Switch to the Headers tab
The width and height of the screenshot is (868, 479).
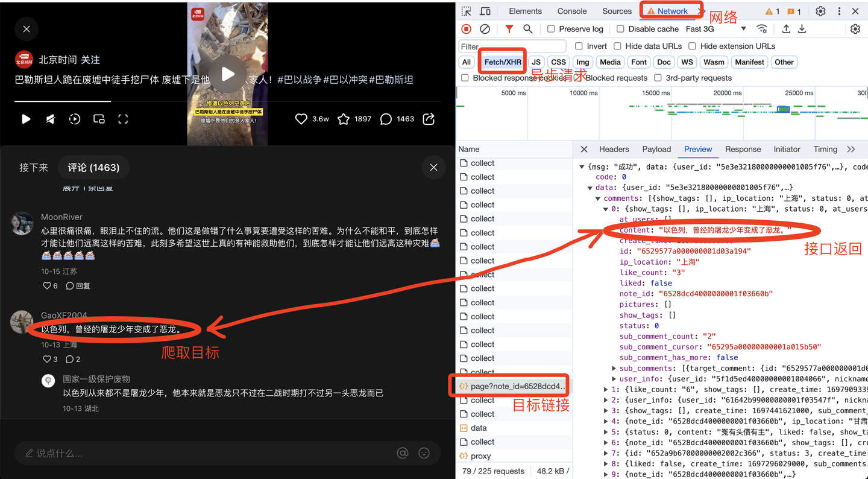click(614, 149)
